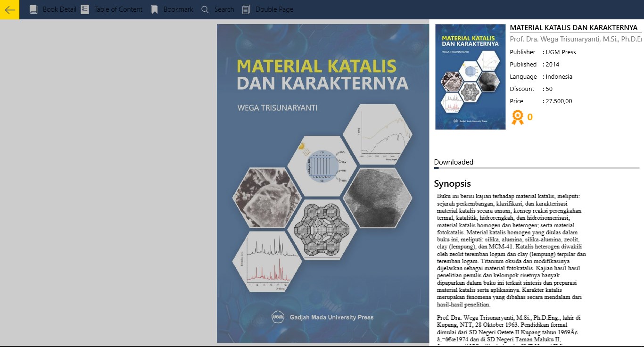Click the Price value 27.500,00
644x347 pixels.
[x=559, y=101]
